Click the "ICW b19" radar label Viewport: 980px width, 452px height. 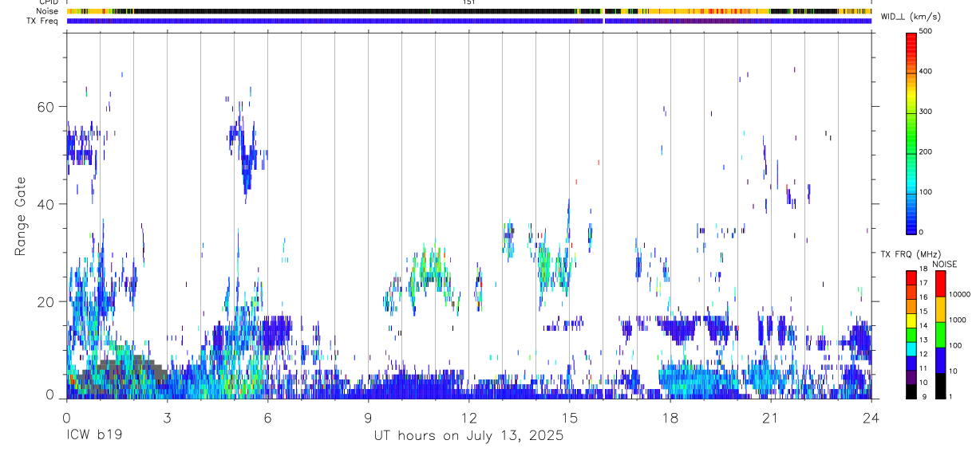coord(93,436)
